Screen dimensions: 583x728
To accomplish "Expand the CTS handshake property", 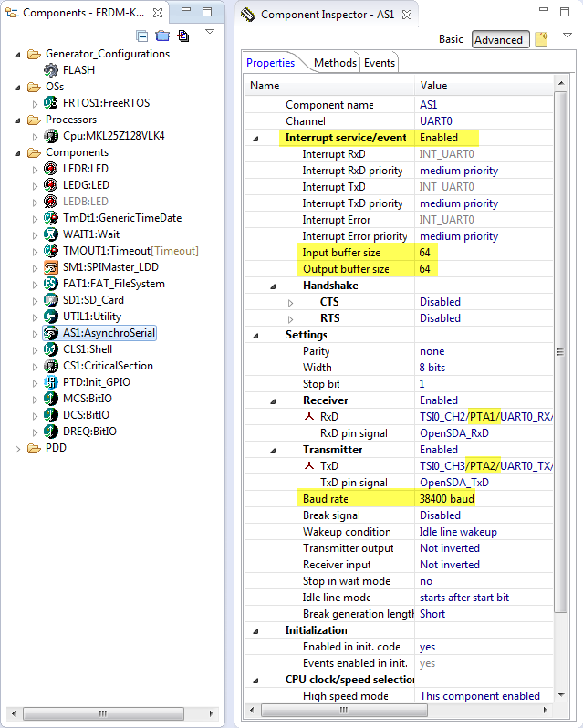I will 290,302.
